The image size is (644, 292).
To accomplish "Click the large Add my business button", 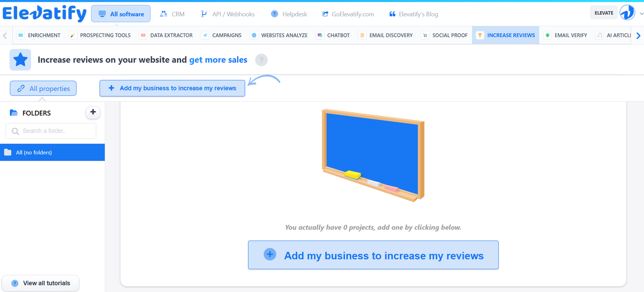I will click(373, 255).
